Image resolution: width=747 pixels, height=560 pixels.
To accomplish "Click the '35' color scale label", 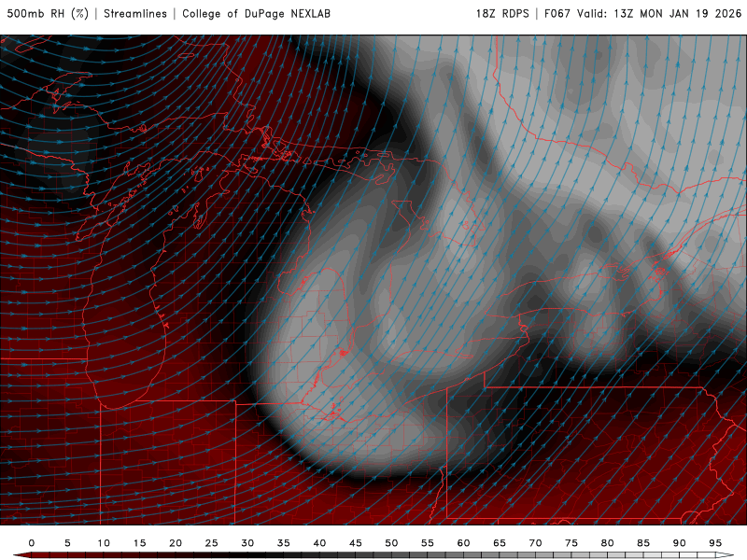I will coord(284,543).
